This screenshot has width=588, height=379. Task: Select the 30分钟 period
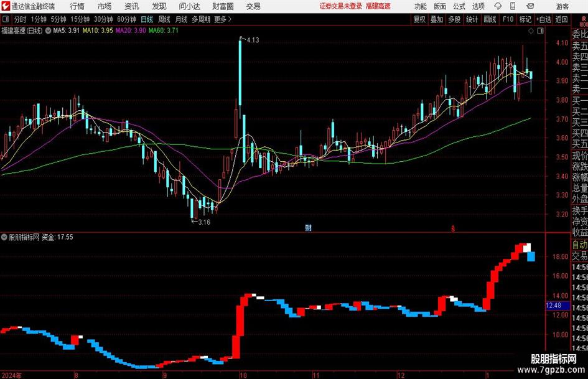click(x=103, y=19)
